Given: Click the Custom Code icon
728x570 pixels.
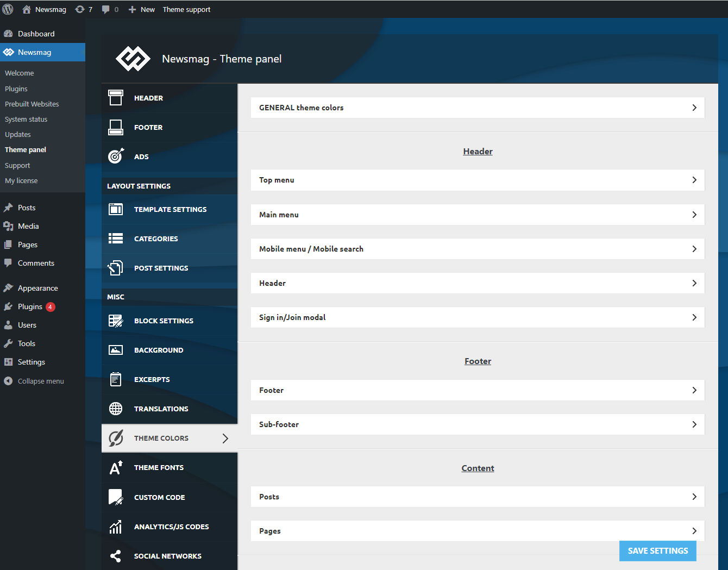Looking at the screenshot, I should coord(116,497).
